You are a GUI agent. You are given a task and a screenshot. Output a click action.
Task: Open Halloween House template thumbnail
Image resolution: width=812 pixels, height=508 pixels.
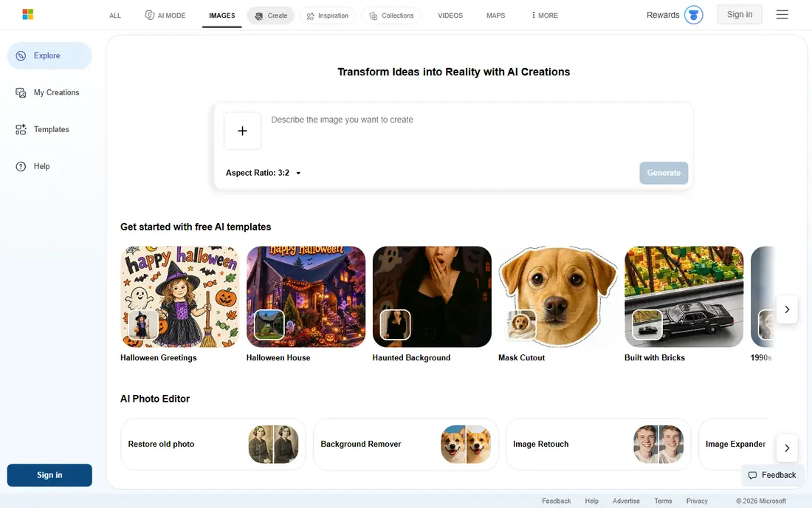(306, 297)
